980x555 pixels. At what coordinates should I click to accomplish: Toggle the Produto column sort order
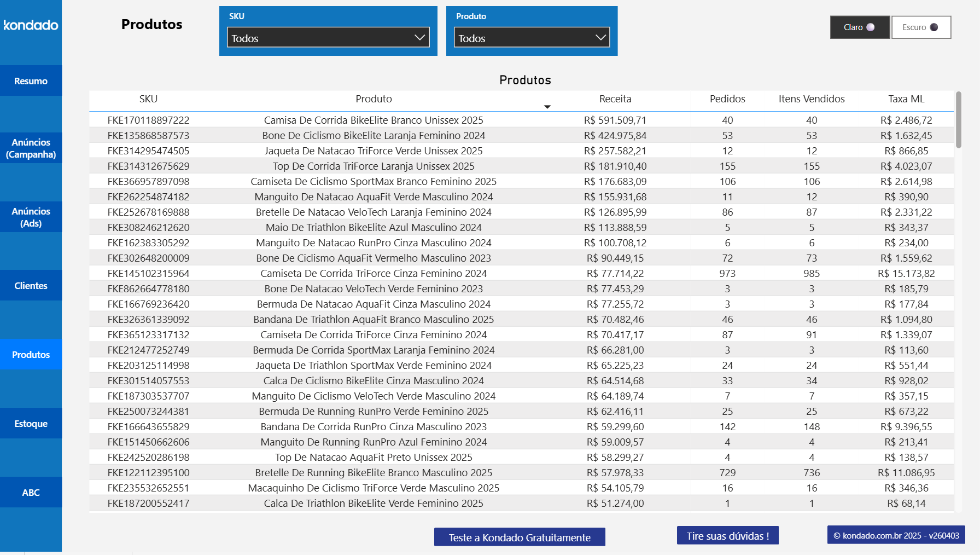coord(374,99)
